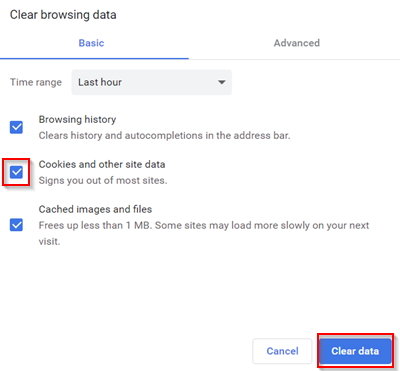Cancel the clear browsing data dialog
Image resolution: width=400 pixels, height=371 pixels.
pyautogui.click(x=282, y=351)
